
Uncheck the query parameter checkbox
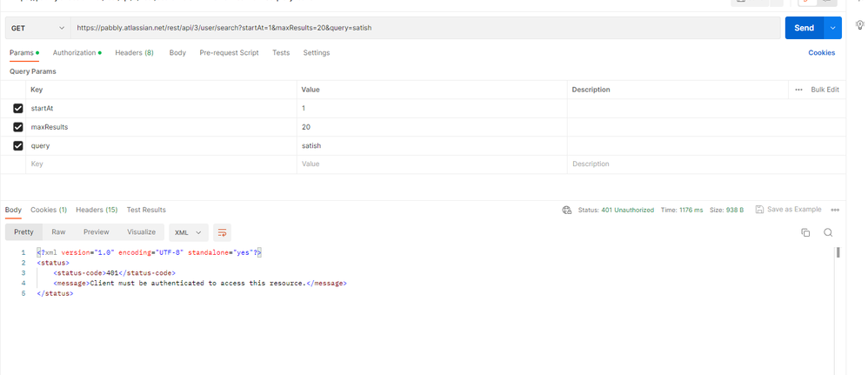(17, 145)
